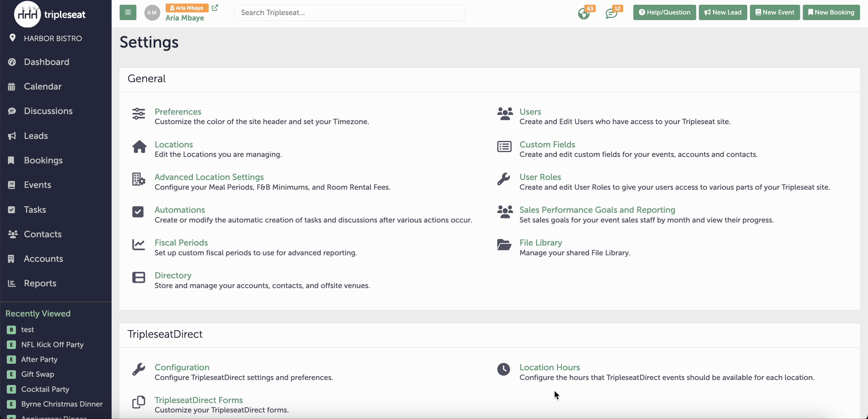Image resolution: width=868 pixels, height=419 pixels.
Task: Click the Users people icon
Action: click(x=505, y=114)
